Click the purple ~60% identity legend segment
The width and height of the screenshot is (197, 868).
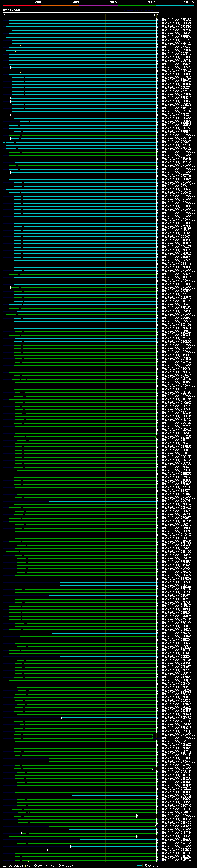coord(98,6)
